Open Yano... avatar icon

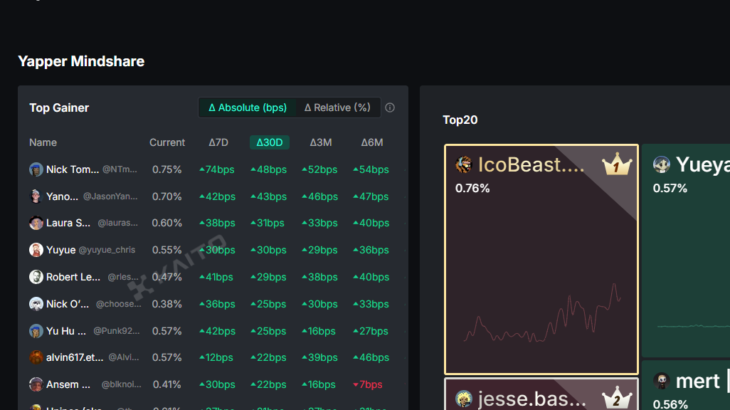click(x=36, y=196)
